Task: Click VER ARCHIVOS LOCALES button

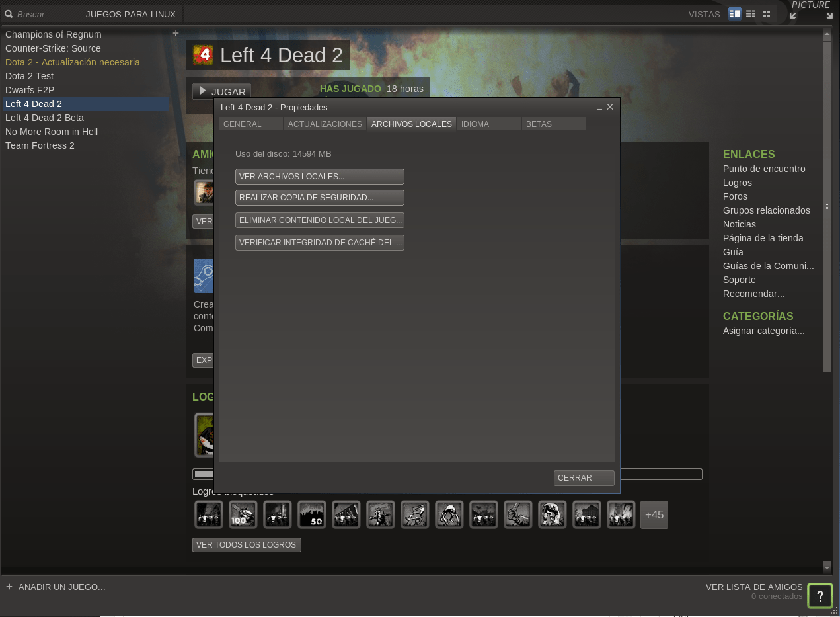Action: [320, 177]
